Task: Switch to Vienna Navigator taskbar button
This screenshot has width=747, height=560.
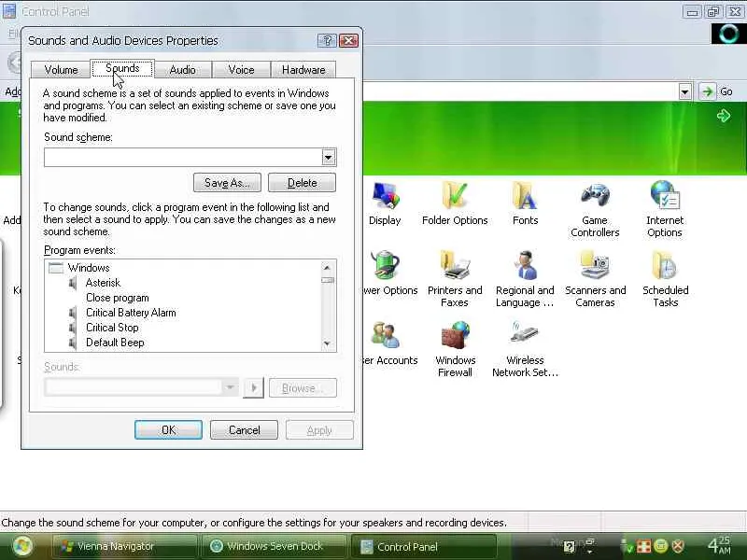Action: point(125,546)
